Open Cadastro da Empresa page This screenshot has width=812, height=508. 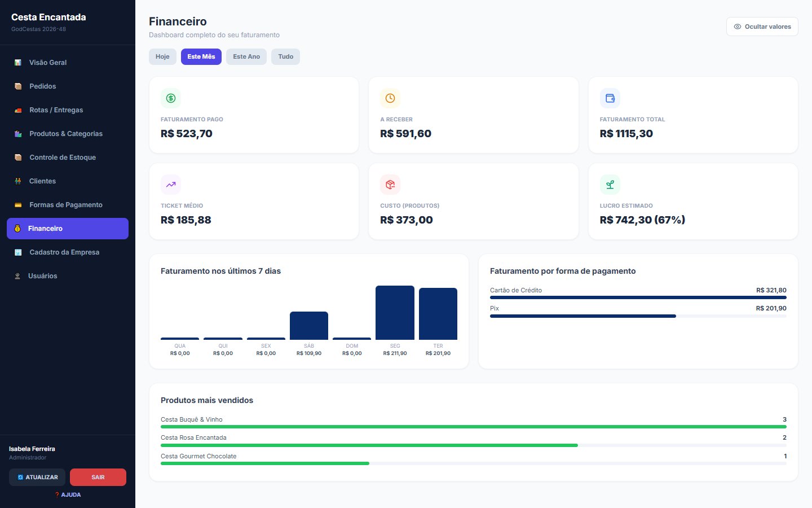(x=68, y=252)
